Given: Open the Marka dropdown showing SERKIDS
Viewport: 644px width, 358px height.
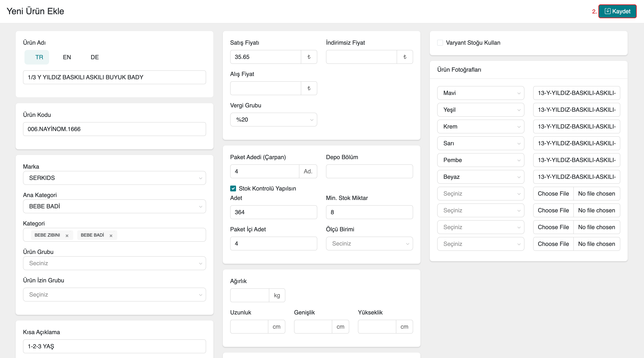Looking at the screenshot, I should pyautogui.click(x=114, y=178).
